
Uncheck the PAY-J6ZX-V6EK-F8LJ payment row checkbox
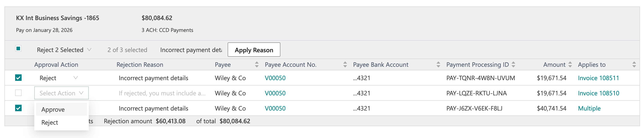point(18,108)
